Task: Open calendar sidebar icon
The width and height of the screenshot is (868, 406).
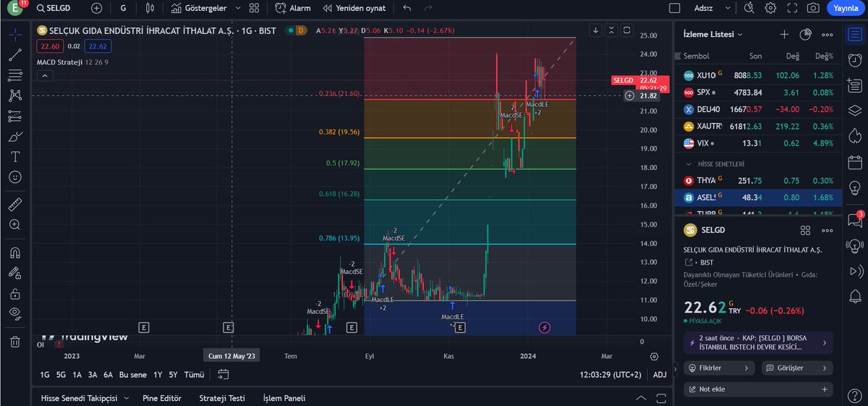Action: point(854,163)
